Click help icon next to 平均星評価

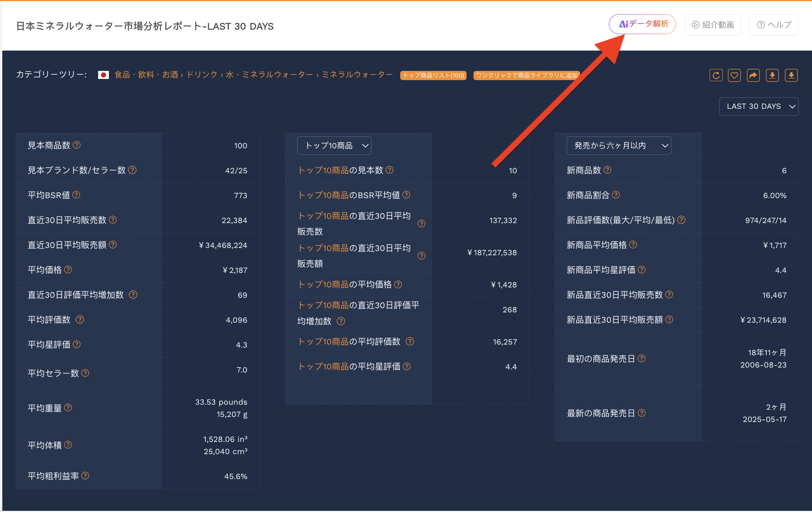77,344
